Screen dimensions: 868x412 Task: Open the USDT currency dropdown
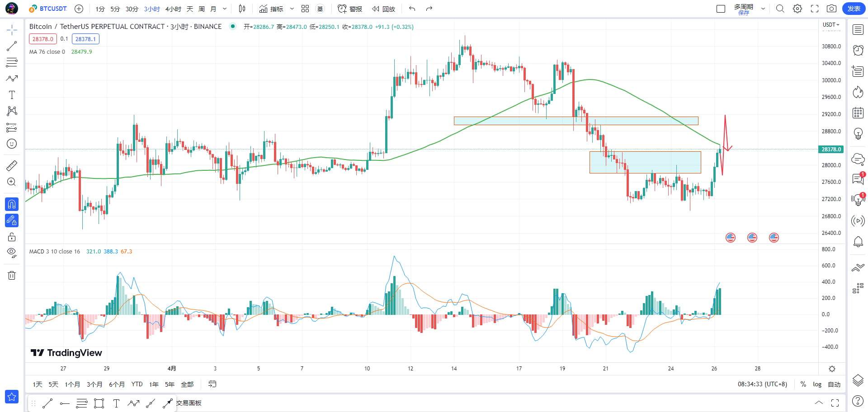pyautogui.click(x=831, y=25)
